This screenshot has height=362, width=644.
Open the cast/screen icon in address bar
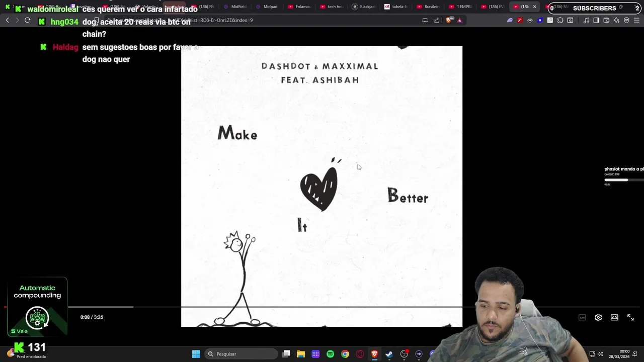coord(425,20)
